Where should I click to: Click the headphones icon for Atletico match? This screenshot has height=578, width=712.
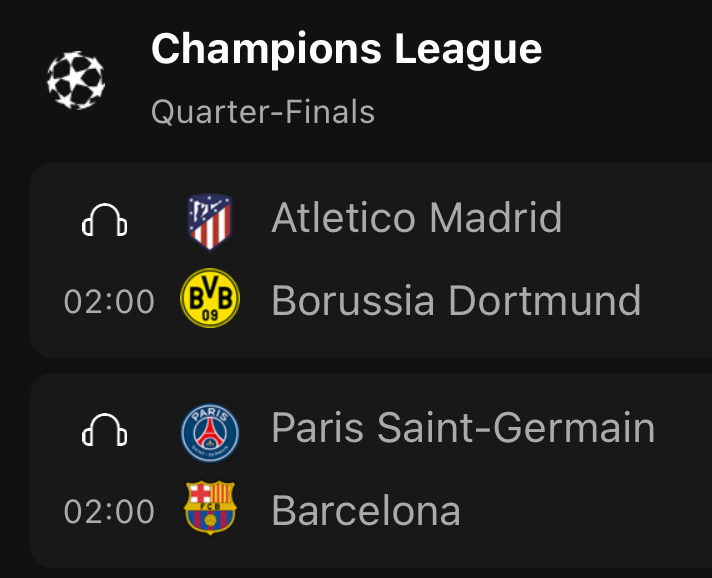click(x=104, y=220)
